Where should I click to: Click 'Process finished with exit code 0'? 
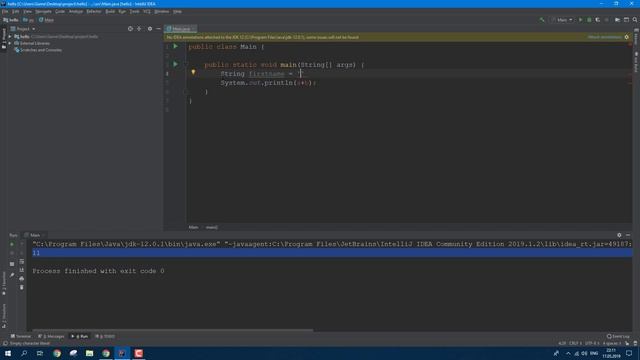(98, 271)
